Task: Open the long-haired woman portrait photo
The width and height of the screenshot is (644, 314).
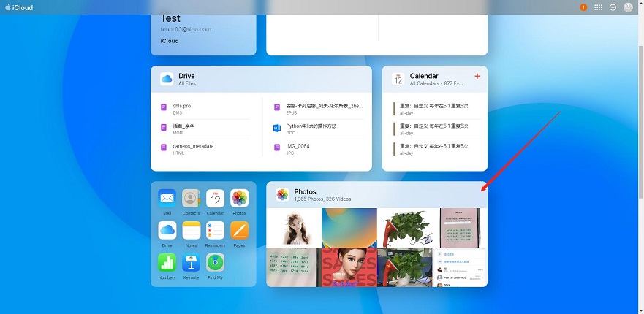Action: [294, 227]
